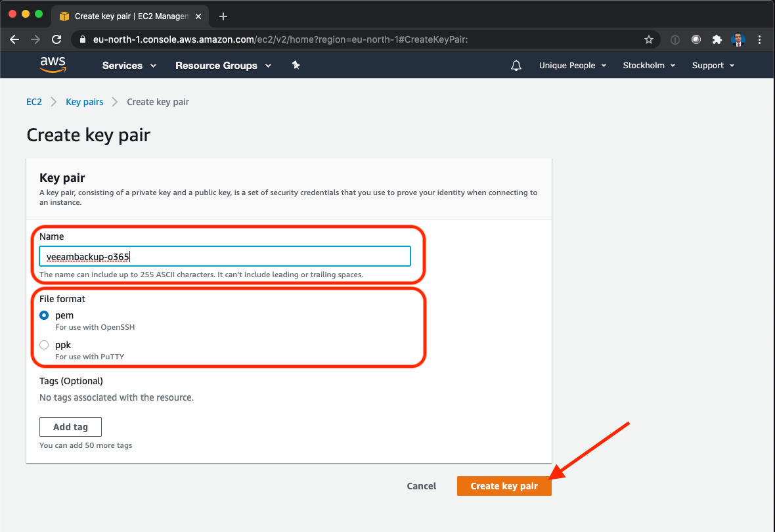Click the info circle extension icon
This screenshot has width=775, height=532.
(x=675, y=39)
